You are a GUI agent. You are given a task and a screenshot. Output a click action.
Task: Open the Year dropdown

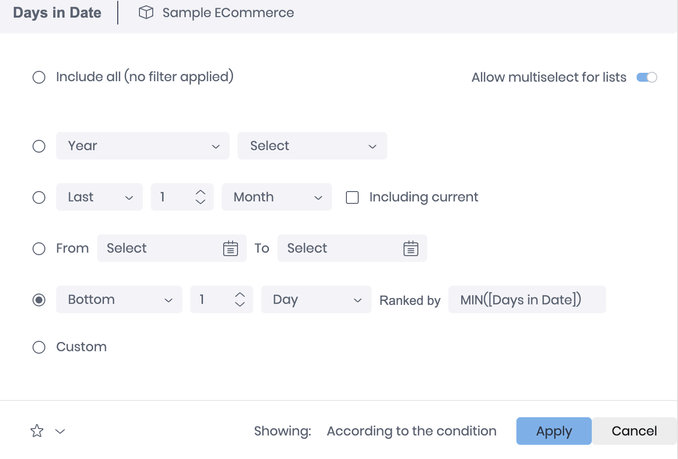143,146
